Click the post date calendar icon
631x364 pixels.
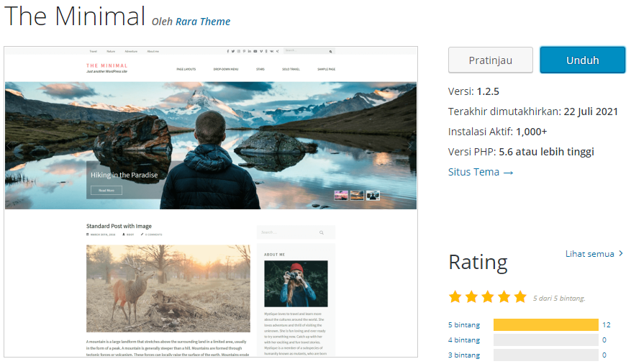[88, 235]
